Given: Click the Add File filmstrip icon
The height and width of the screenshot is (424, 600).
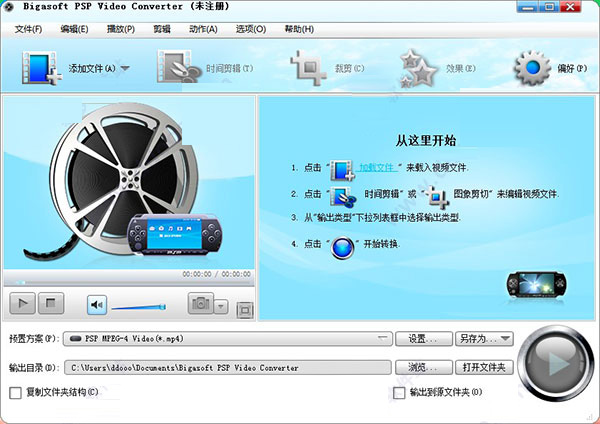Looking at the screenshot, I should [41, 68].
